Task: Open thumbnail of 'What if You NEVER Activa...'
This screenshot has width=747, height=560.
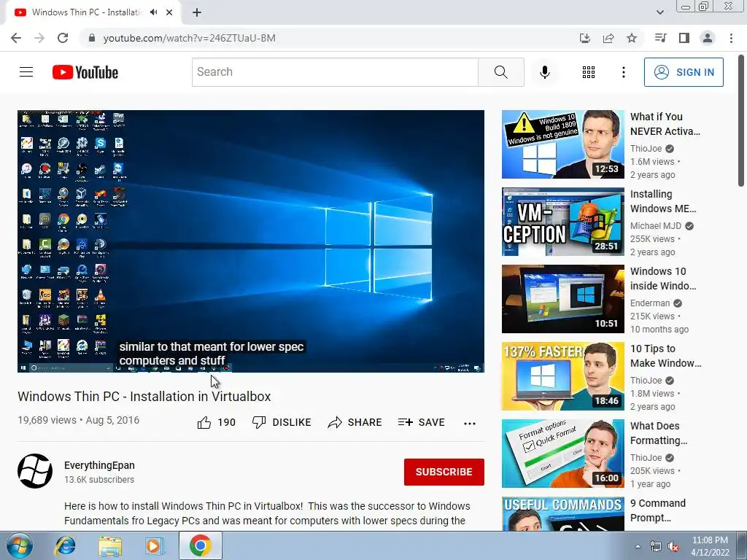Action: (x=562, y=144)
